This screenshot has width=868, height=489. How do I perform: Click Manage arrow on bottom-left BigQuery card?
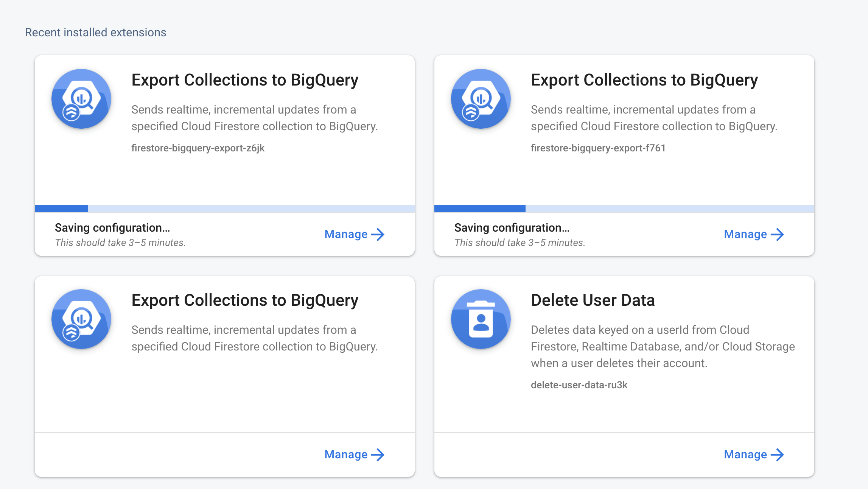(x=378, y=455)
